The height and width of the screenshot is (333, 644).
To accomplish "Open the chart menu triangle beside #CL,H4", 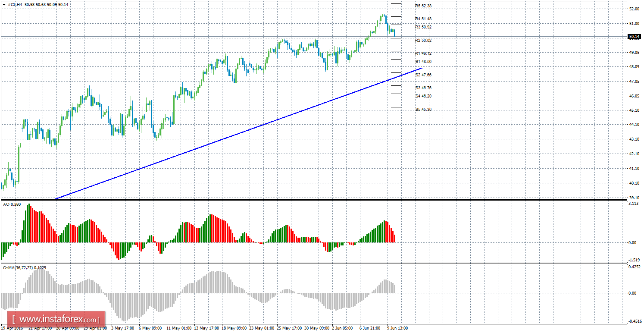I will point(4,4).
